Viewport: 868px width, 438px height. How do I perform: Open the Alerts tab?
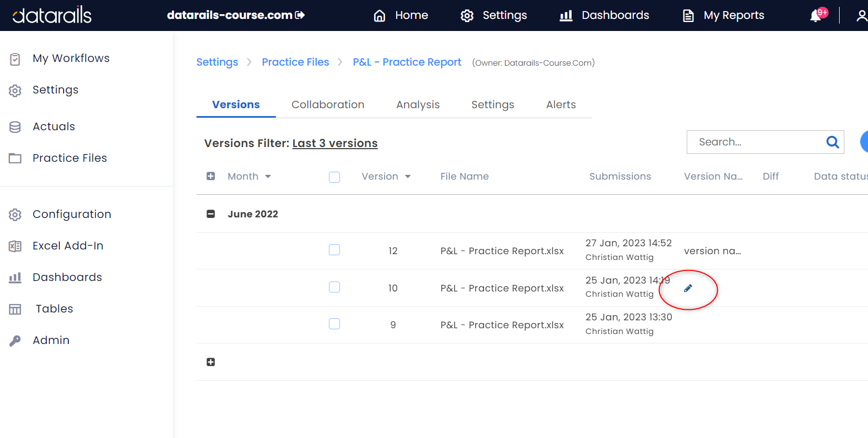(561, 105)
